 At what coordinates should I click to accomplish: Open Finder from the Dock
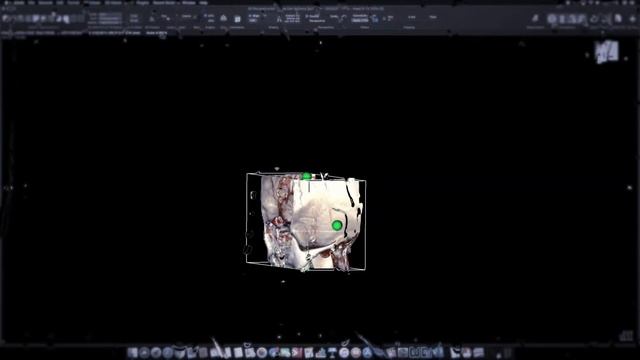point(133,353)
